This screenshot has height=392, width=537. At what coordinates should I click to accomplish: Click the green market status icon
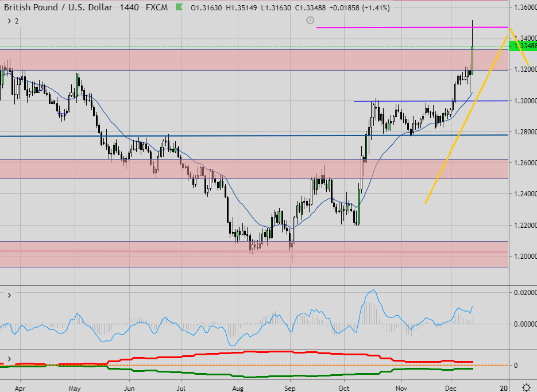(179, 7)
